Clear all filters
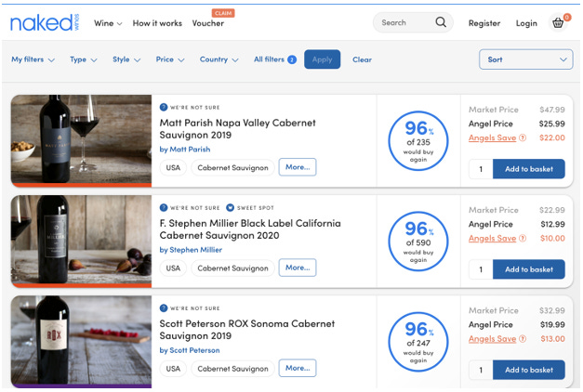 click(362, 59)
